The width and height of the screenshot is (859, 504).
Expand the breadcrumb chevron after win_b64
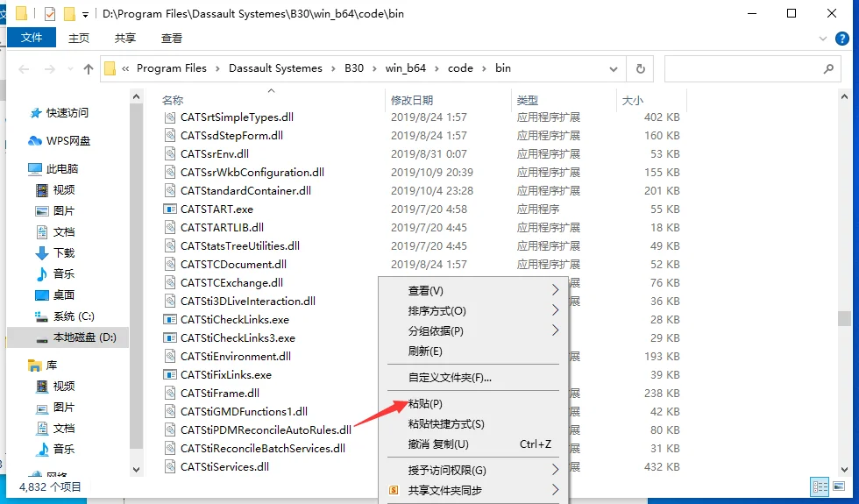tap(437, 68)
